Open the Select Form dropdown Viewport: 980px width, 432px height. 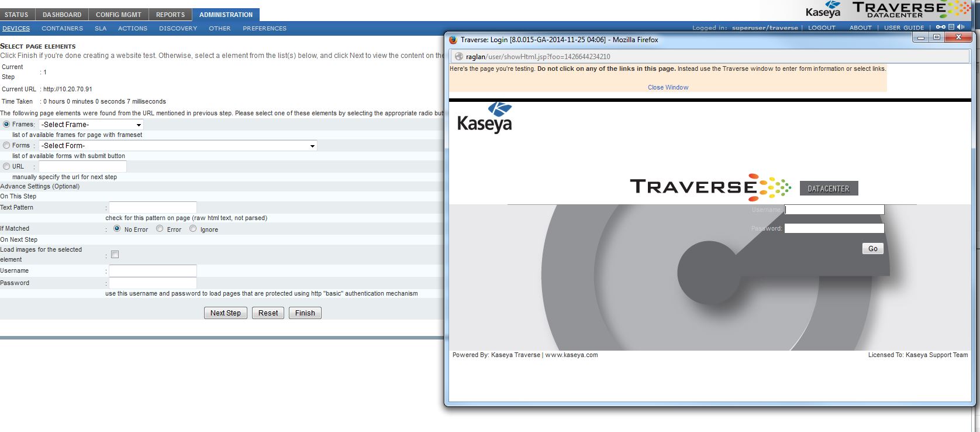tap(178, 146)
